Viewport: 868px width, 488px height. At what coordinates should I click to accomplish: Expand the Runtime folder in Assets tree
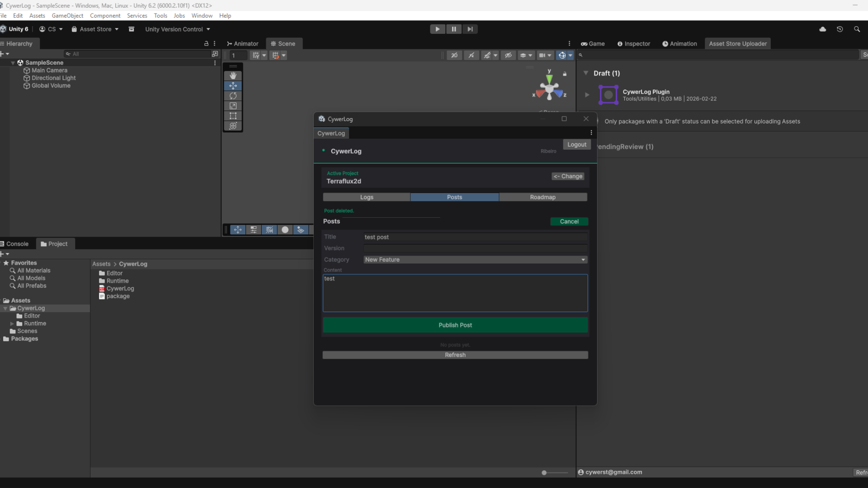click(12, 324)
